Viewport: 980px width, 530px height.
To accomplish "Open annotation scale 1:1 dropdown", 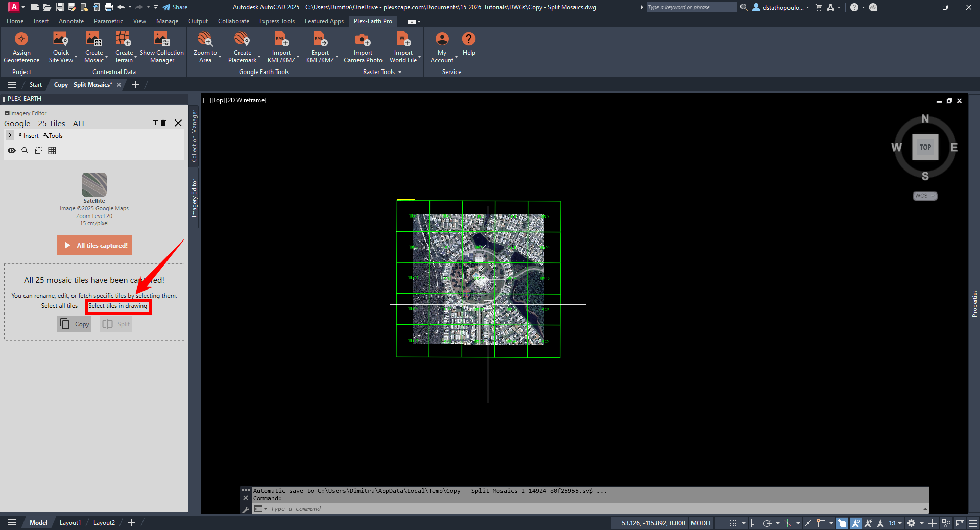I will 895,523.
